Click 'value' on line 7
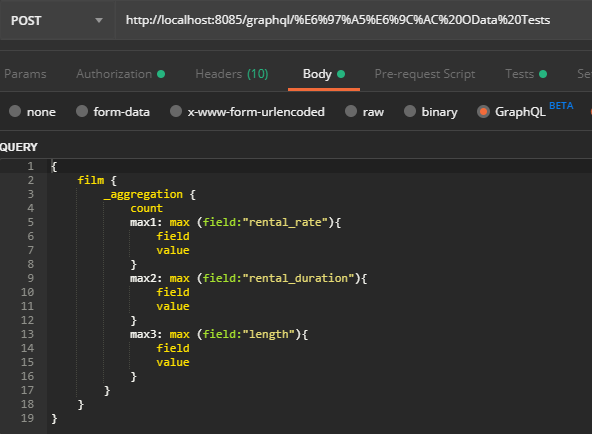592x434 pixels. click(x=173, y=250)
